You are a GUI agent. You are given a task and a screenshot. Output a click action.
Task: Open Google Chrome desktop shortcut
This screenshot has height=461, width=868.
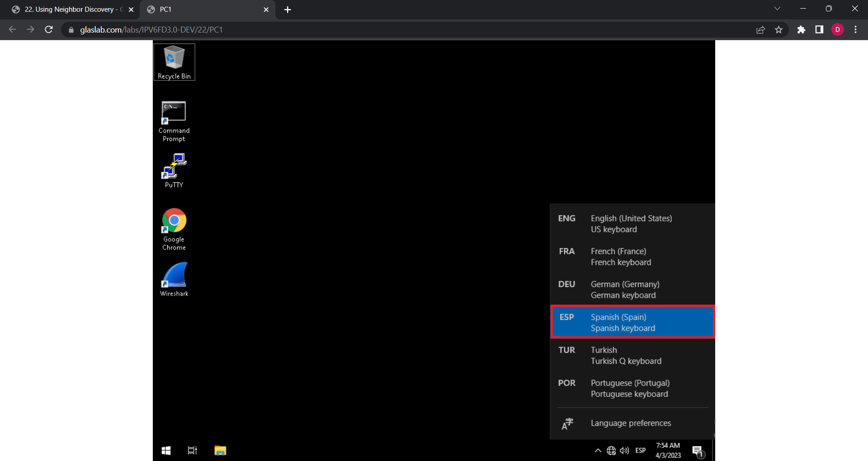pyautogui.click(x=174, y=229)
